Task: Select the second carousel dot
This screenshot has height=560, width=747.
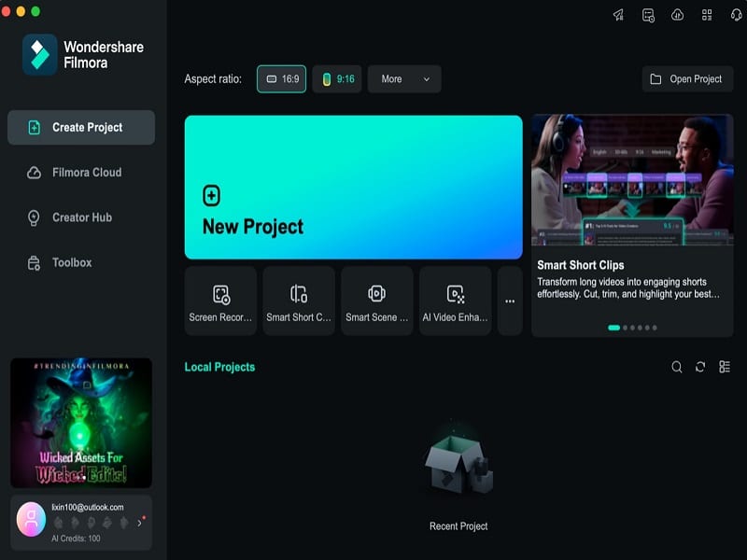Action: (625, 328)
